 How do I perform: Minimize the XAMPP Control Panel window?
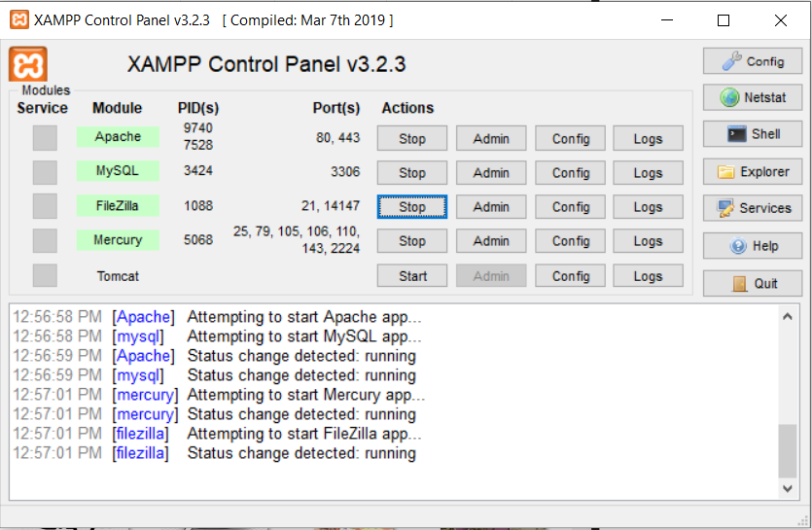(667, 20)
